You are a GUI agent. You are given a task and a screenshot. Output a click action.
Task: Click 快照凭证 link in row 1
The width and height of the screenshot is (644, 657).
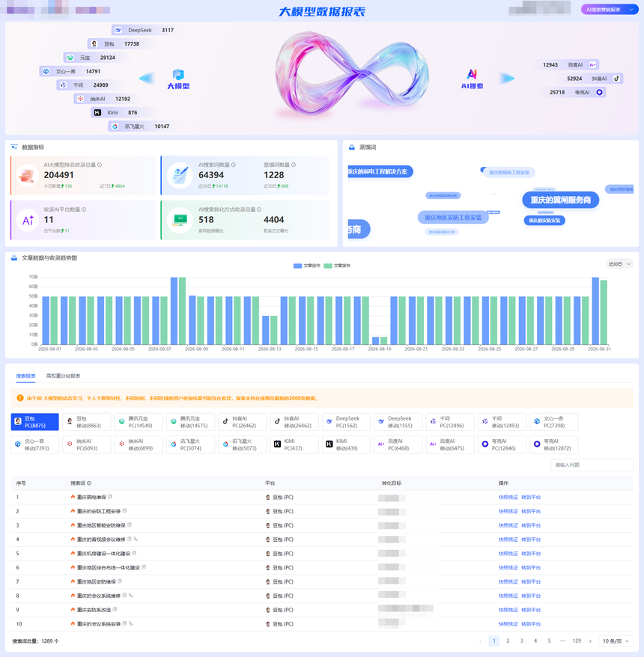click(x=508, y=498)
